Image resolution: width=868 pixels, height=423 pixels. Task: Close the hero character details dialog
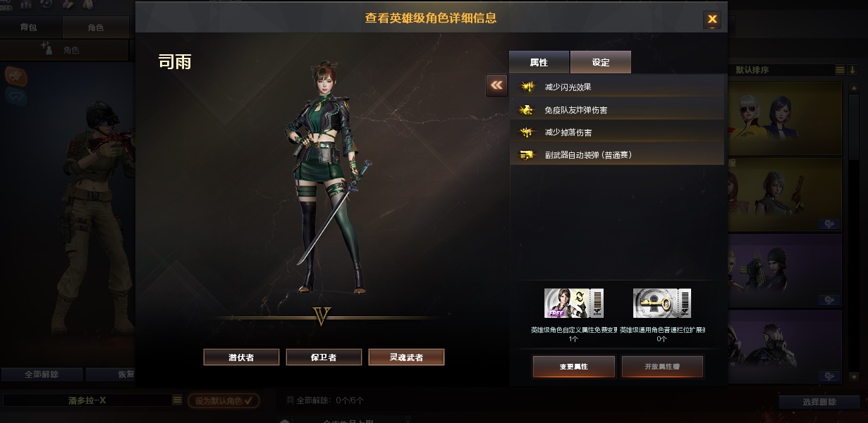pos(712,19)
